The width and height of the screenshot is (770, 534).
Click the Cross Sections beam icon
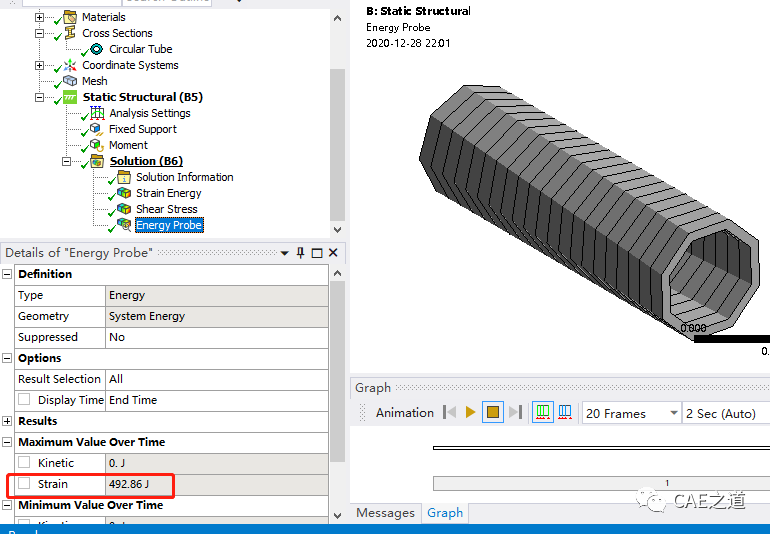70,33
